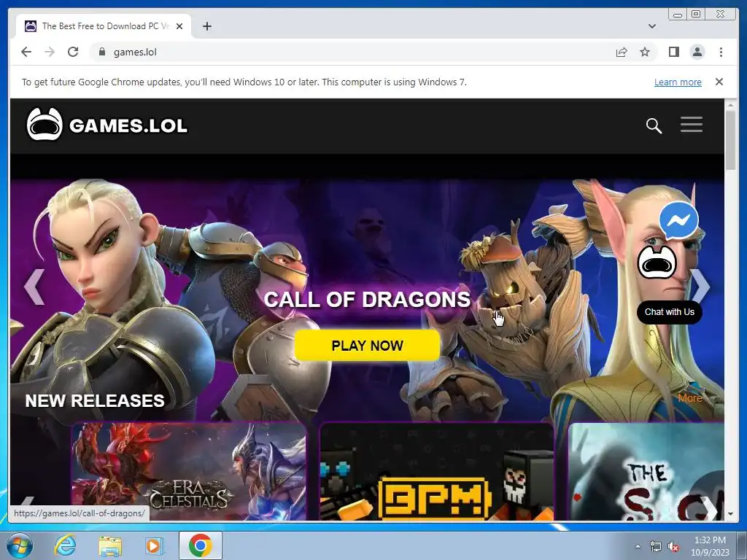747x560 pixels.
Task: Open the hamburger menu on Games.lol
Action: [x=692, y=124]
